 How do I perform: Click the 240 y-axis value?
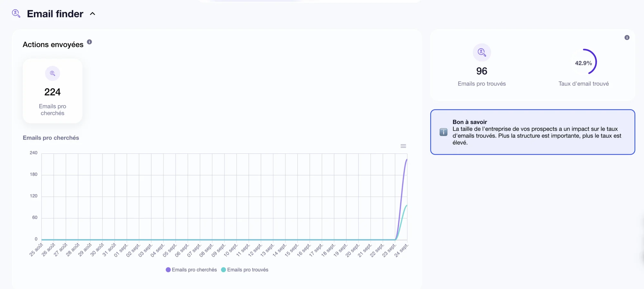(33, 153)
